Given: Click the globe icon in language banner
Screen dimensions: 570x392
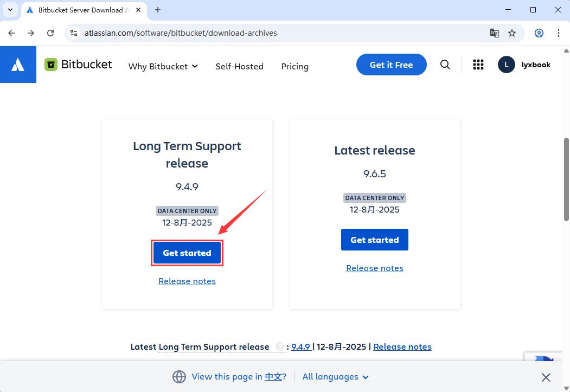Looking at the screenshot, I should point(179,377).
